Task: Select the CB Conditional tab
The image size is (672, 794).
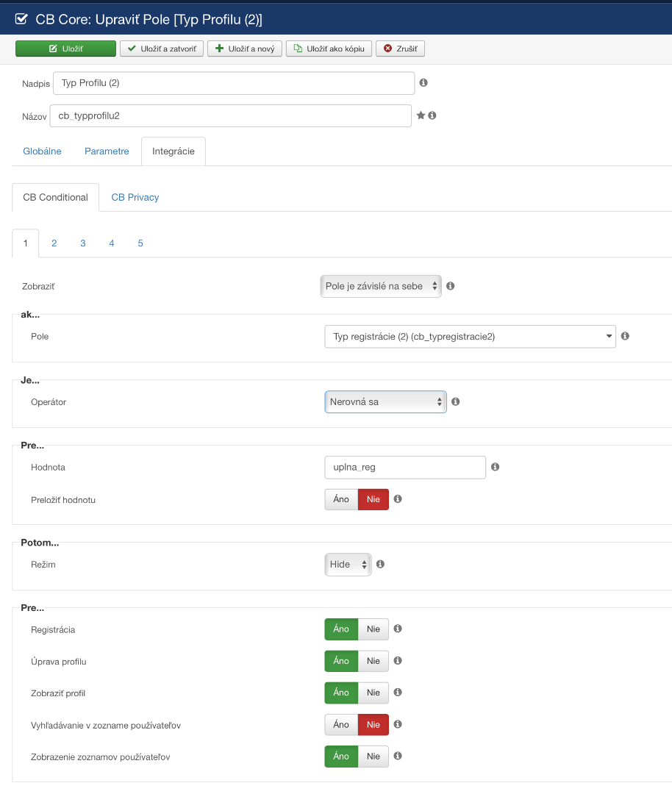Action: [55, 197]
